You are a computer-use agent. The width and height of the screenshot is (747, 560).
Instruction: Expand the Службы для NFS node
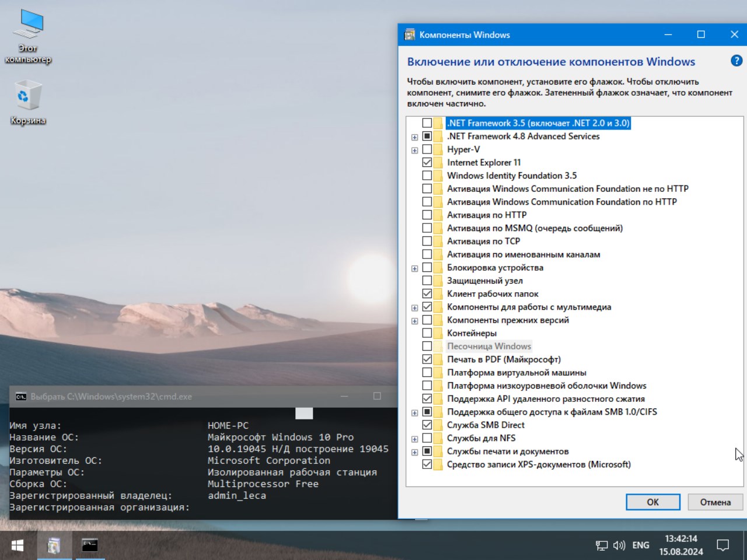[x=414, y=439]
